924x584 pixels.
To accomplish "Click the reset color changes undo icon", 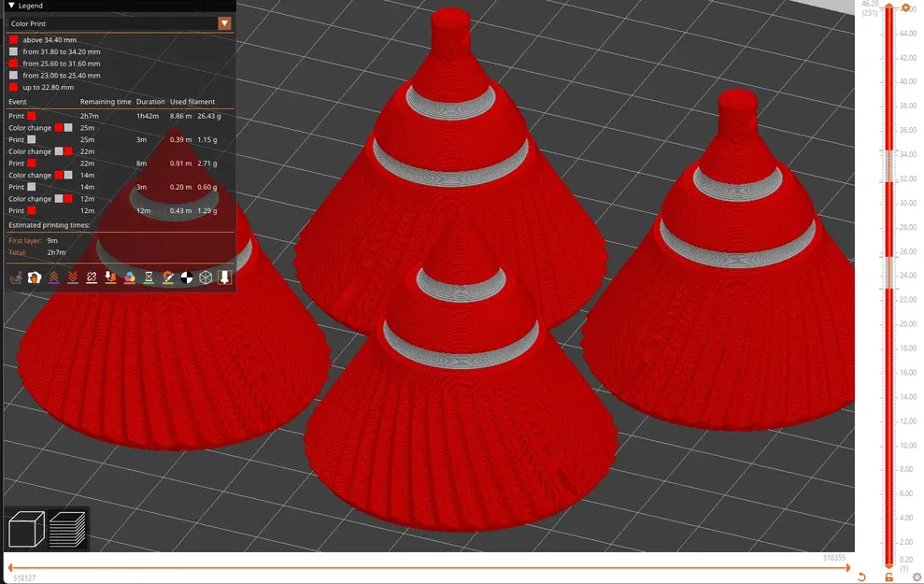I will click(x=861, y=577).
